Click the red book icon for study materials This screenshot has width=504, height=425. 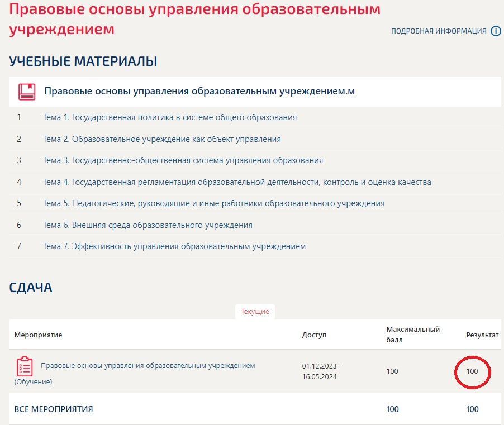click(27, 92)
